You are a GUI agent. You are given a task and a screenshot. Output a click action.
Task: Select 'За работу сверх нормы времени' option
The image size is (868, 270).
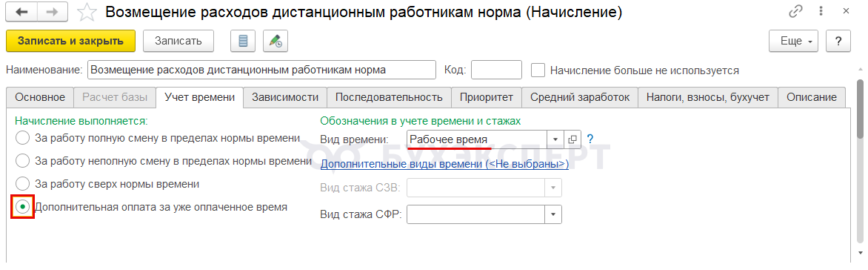click(x=22, y=183)
